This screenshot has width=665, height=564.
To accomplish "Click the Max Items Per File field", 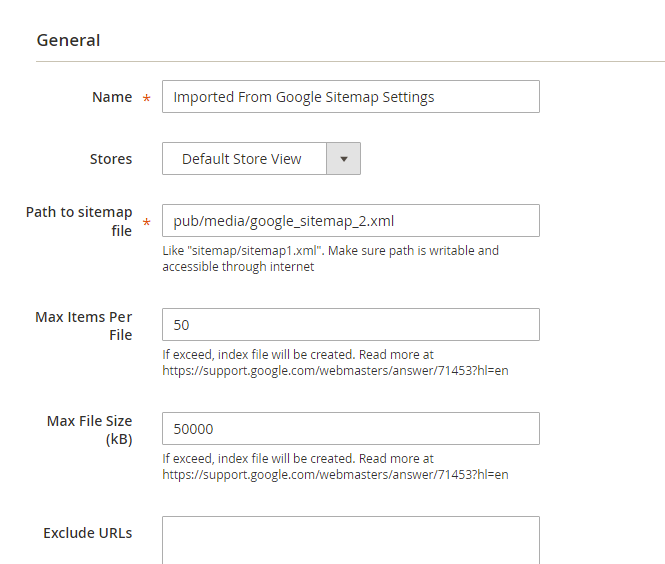I will [350, 325].
